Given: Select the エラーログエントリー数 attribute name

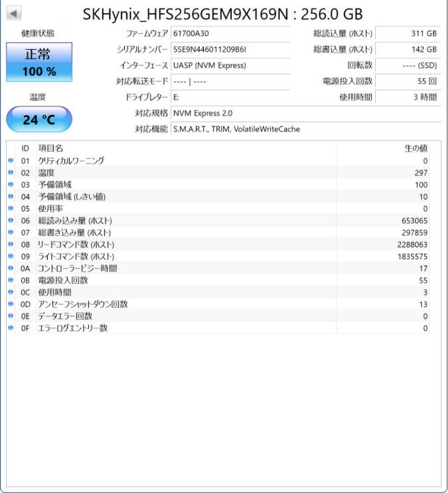Looking at the screenshot, I should coord(73,328).
